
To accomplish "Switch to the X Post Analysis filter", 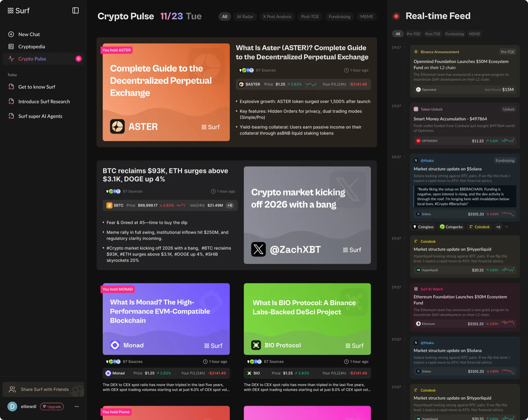I will tap(277, 16).
